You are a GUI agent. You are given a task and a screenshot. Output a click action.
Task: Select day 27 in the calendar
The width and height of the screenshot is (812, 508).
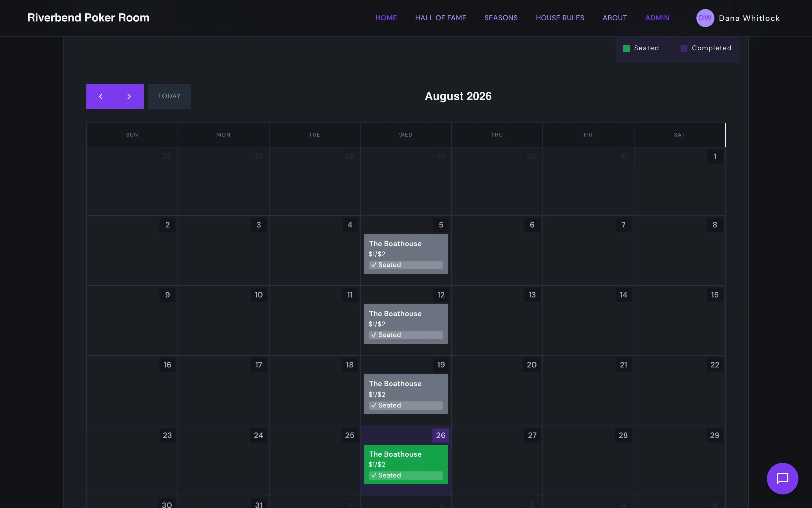[532, 435]
